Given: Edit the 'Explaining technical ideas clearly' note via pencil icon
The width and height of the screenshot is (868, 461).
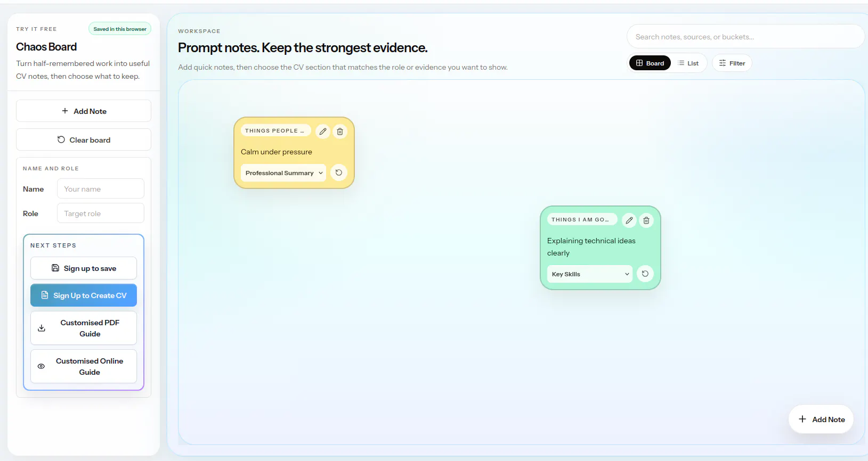Looking at the screenshot, I should pyautogui.click(x=629, y=220).
